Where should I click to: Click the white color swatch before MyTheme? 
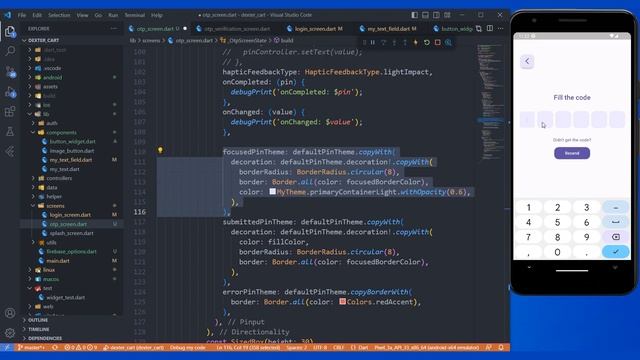[x=272, y=191]
